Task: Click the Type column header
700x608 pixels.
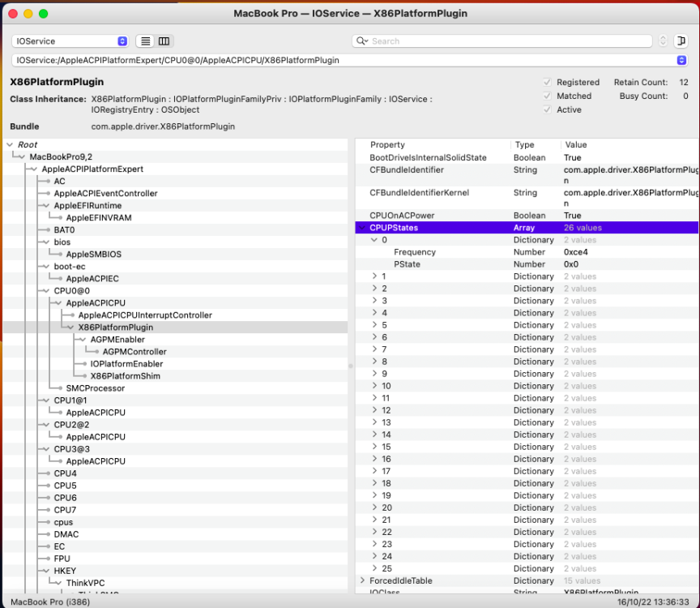Action: coord(524,145)
